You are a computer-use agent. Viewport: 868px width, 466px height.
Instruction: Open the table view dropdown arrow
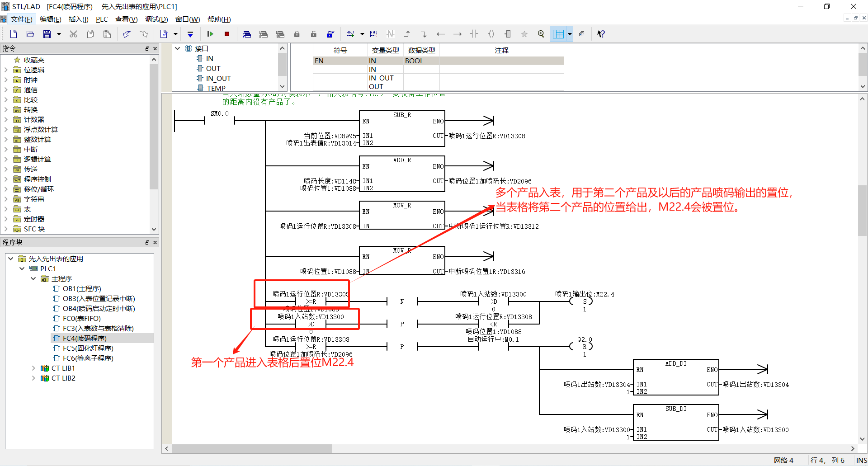tap(570, 34)
